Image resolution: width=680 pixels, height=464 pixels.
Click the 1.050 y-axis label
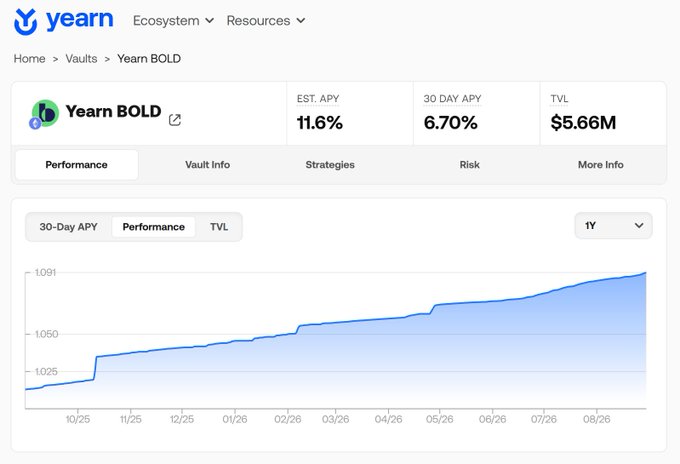point(46,334)
